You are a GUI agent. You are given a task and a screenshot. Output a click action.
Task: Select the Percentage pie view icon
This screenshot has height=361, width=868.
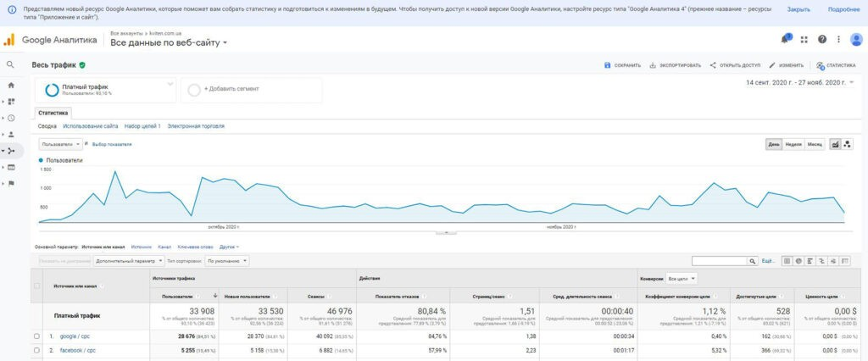[798, 261]
